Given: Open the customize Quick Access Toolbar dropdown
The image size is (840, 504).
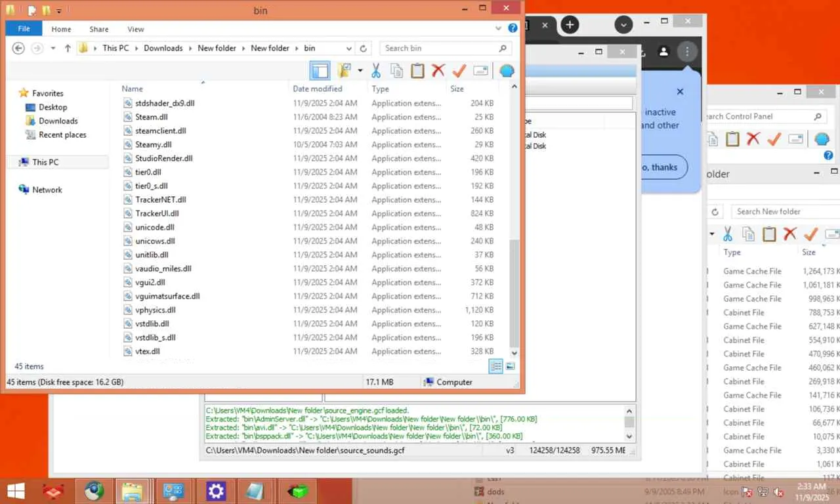Looking at the screenshot, I should (x=58, y=10).
